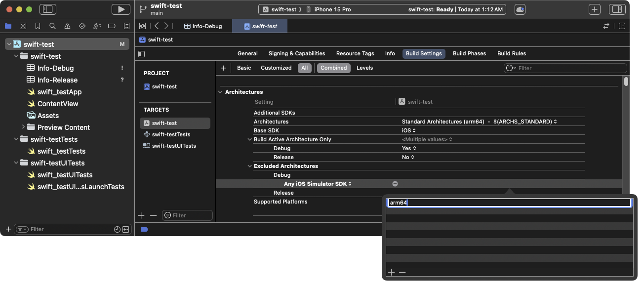644x287 pixels.
Task: Select the Customized settings filter
Action: pyautogui.click(x=276, y=68)
